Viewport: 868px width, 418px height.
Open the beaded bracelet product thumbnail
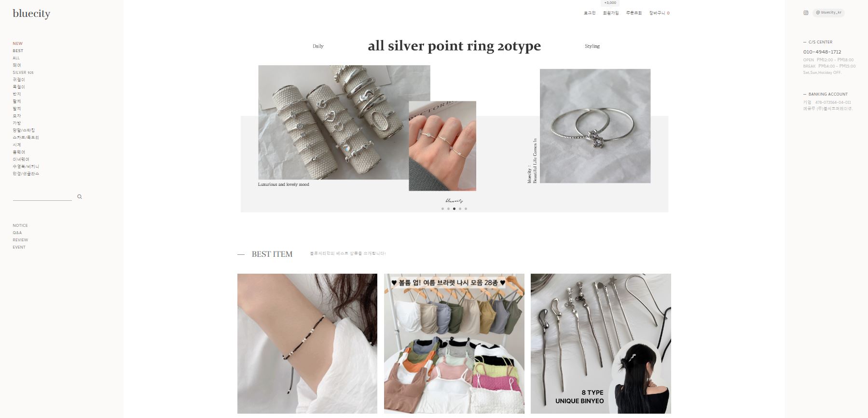tap(307, 344)
